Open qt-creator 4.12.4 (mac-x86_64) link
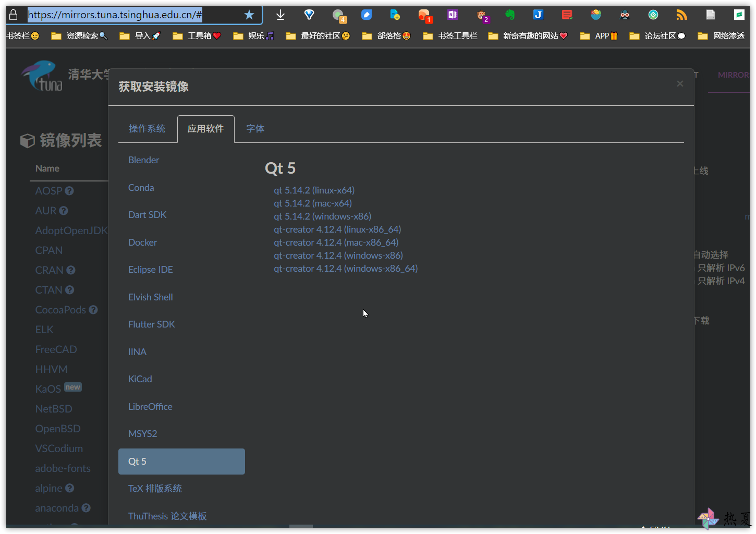 (x=336, y=242)
